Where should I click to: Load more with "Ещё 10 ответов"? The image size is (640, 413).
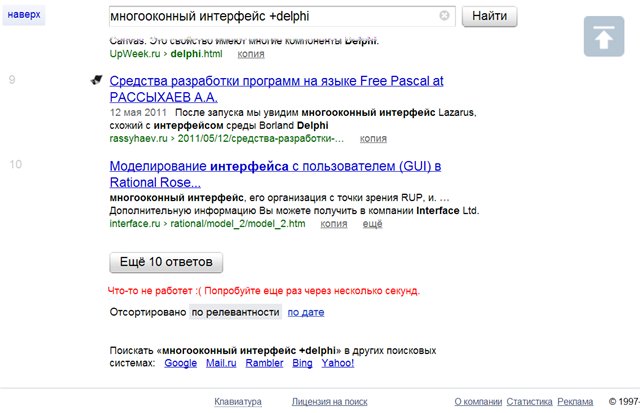tap(166, 262)
